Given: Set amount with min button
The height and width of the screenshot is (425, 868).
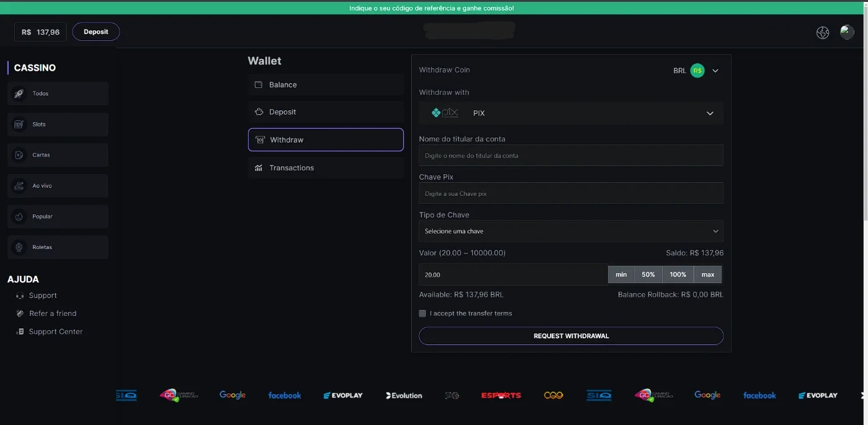Looking at the screenshot, I should 621,274.
